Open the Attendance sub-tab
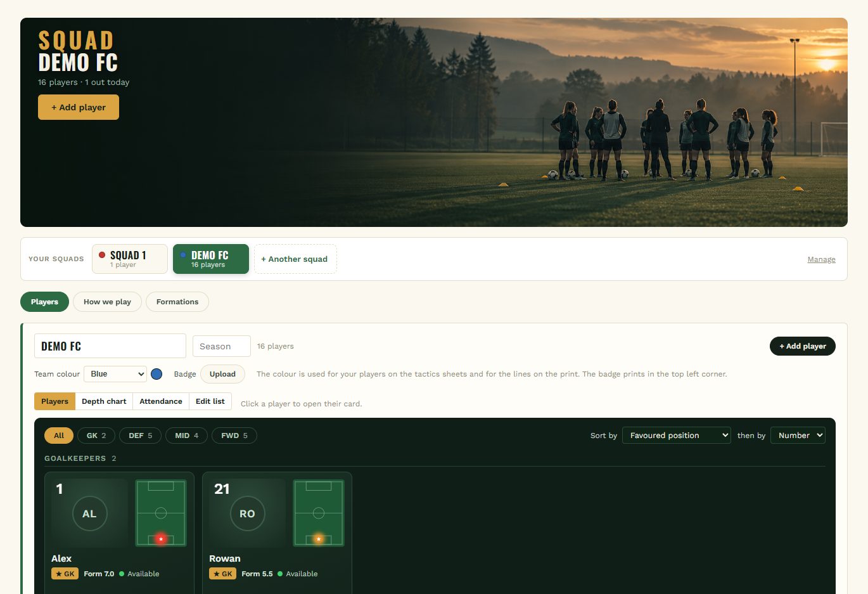The height and width of the screenshot is (594, 868). tap(161, 401)
